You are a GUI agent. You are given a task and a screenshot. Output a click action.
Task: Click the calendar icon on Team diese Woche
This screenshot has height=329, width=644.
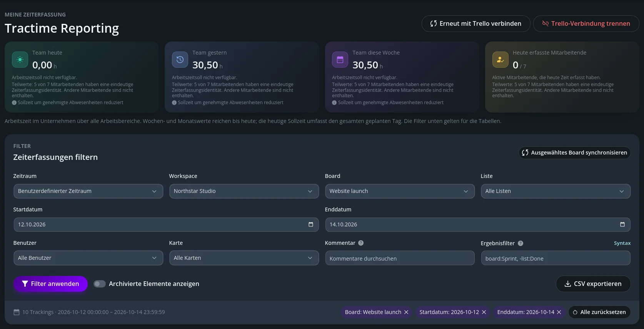pos(340,60)
